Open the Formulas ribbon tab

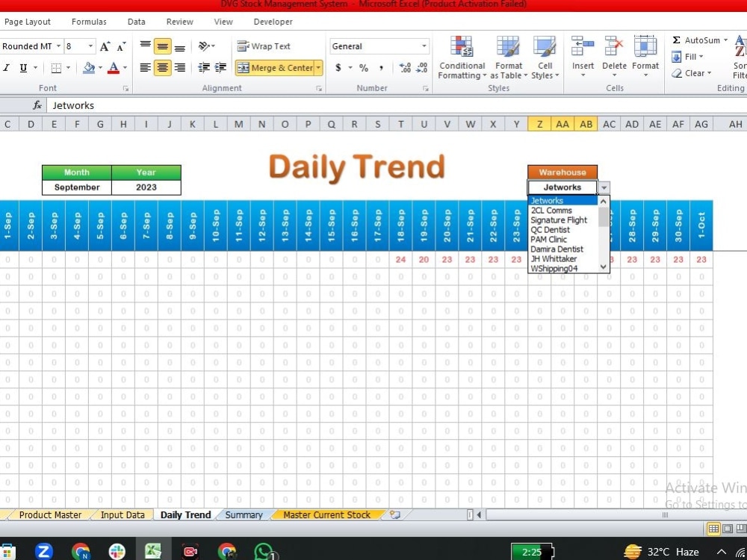pyautogui.click(x=89, y=22)
